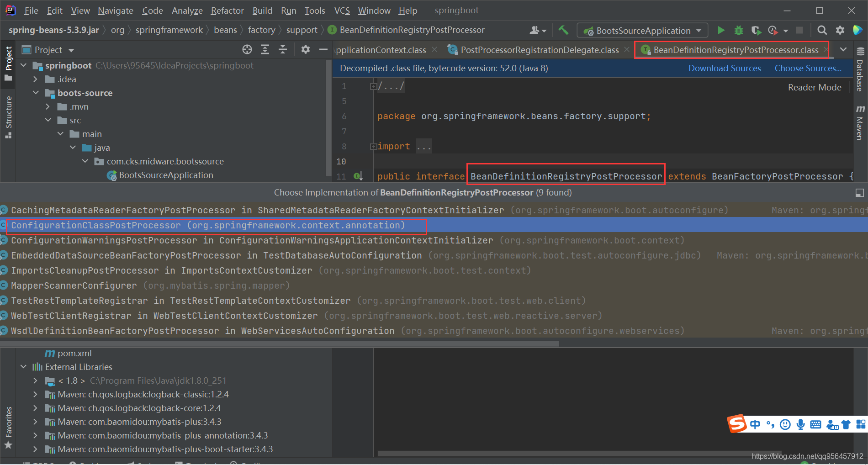Image resolution: width=868 pixels, height=465 pixels.
Task: Open the Favorites tool window
Action: pos(8,428)
